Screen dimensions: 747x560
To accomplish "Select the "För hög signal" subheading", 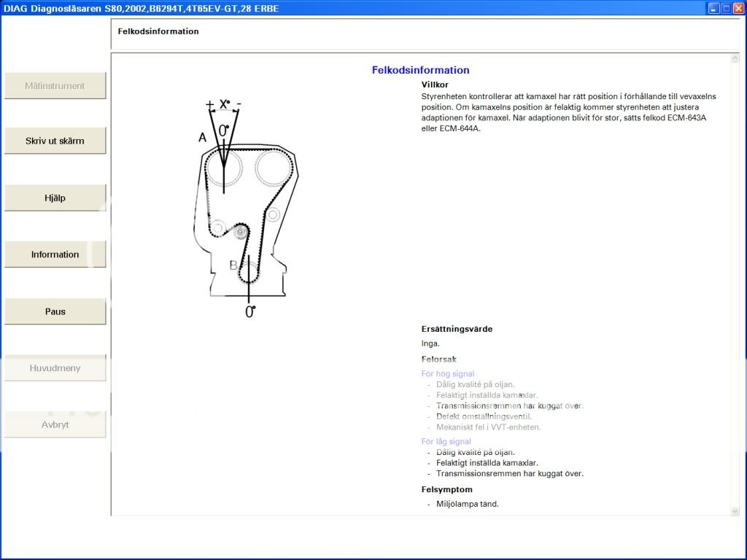I will point(447,374).
